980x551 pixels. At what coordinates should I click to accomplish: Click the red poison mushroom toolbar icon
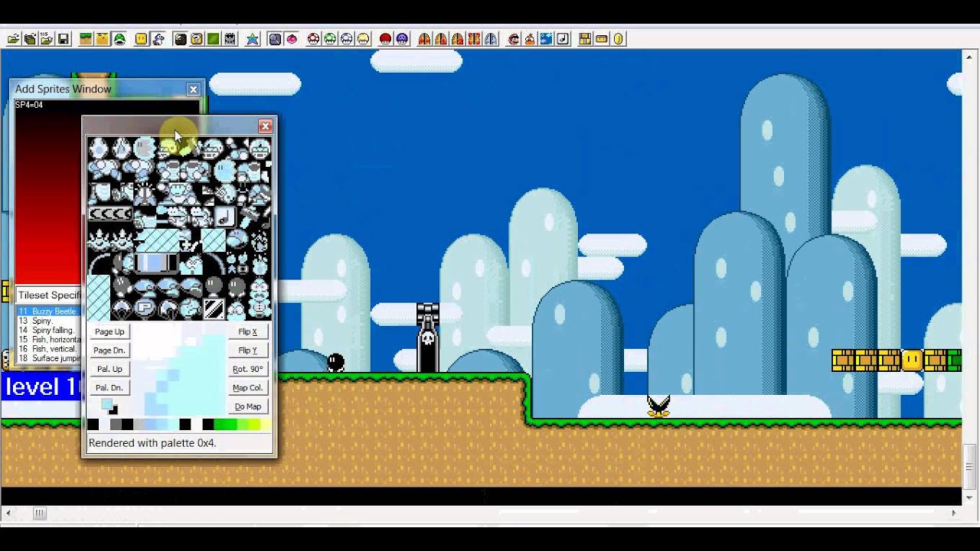385,39
